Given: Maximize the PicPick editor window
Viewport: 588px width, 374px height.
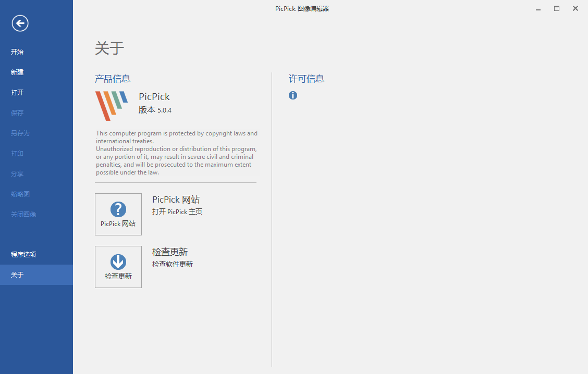Looking at the screenshot, I should pos(557,8).
